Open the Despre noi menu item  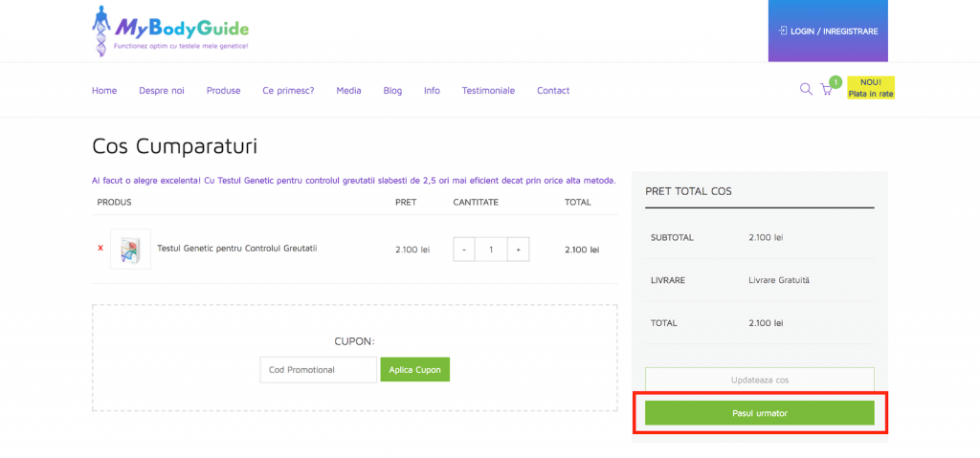click(x=162, y=91)
